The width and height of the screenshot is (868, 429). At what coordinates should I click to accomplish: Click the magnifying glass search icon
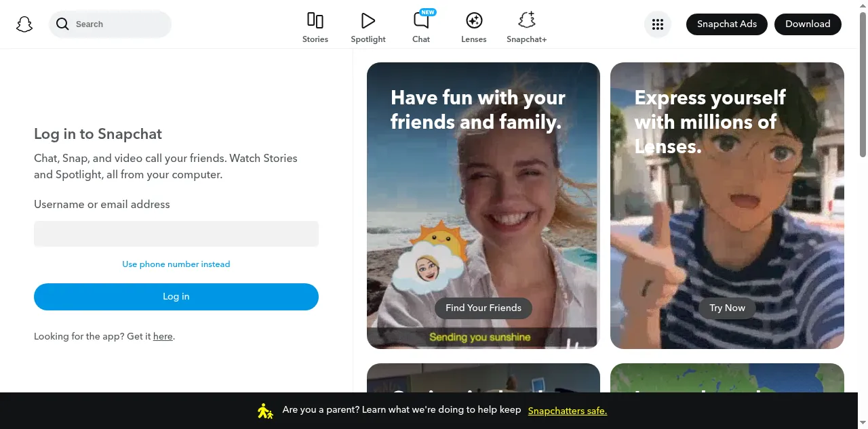62,24
